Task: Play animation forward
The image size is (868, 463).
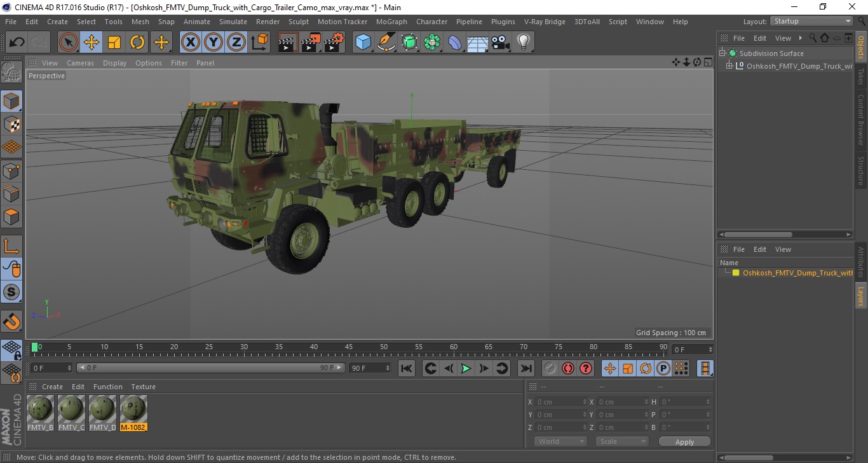Action: (466, 368)
